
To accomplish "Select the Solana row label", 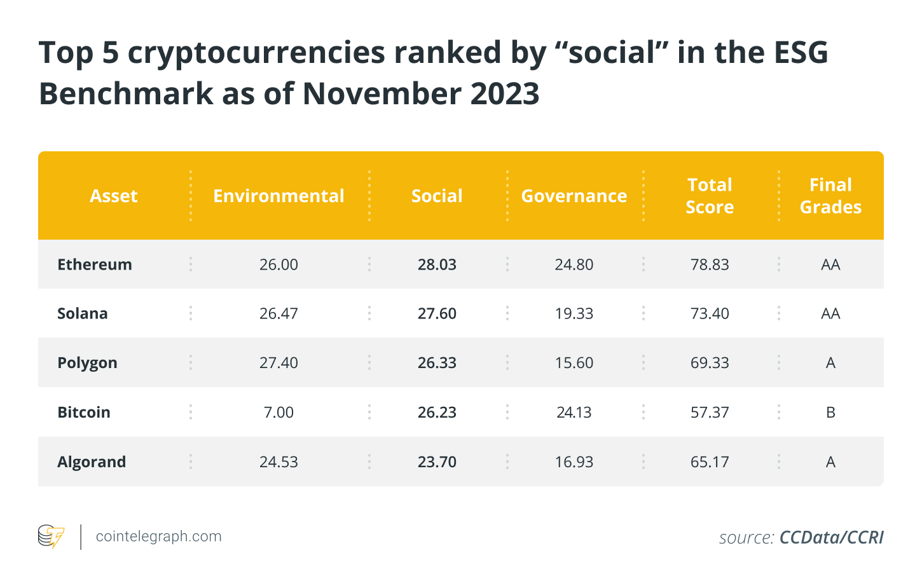I will point(83,313).
